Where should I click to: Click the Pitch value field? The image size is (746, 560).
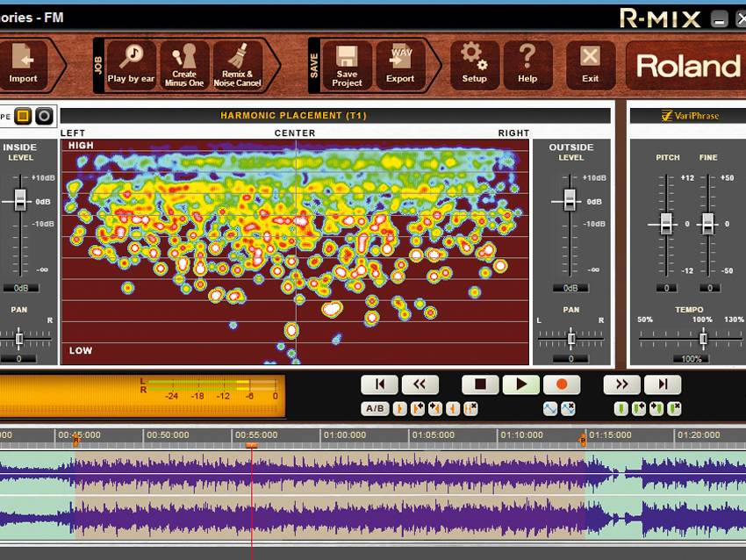[x=666, y=288]
